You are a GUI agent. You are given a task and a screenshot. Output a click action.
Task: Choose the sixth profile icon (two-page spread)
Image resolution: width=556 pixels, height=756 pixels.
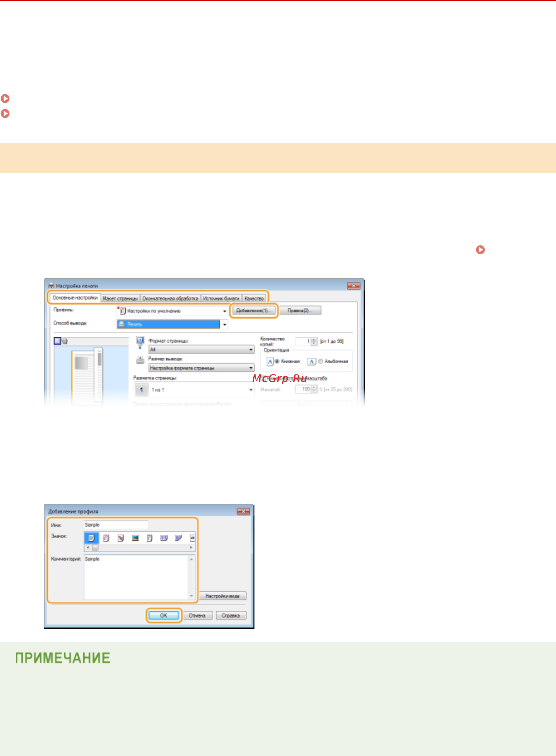pos(164,538)
